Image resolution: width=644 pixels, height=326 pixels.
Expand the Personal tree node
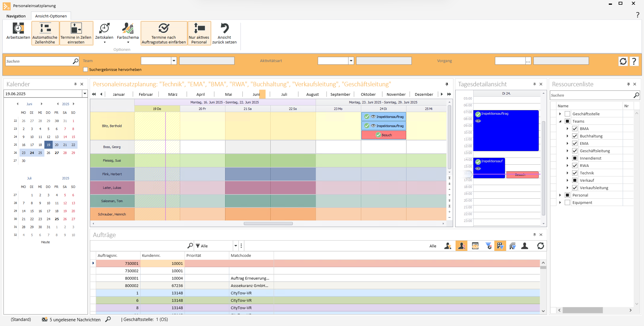tap(560, 195)
